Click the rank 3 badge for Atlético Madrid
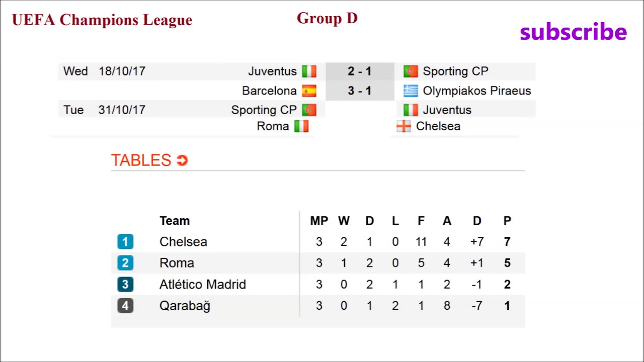The height and width of the screenshot is (362, 644). [x=125, y=285]
